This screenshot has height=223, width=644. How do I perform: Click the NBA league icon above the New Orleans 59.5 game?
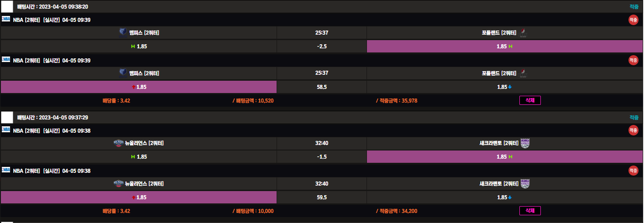(x=6, y=170)
